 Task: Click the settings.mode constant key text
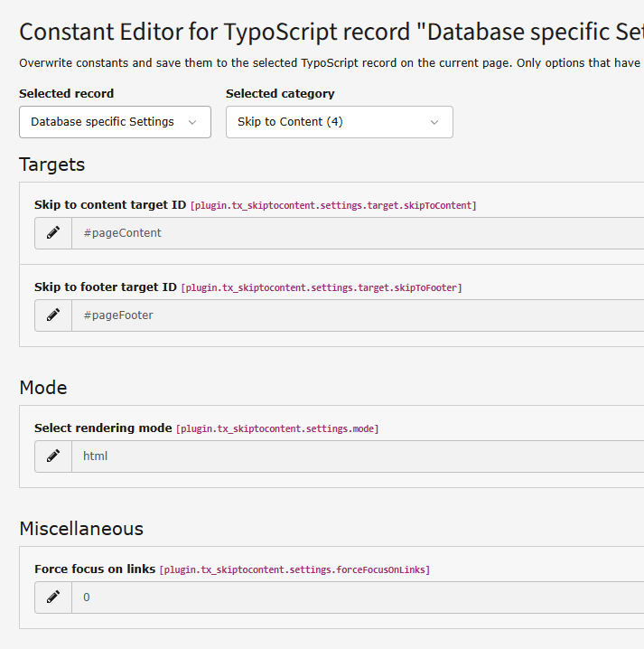click(x=277, y=428)
